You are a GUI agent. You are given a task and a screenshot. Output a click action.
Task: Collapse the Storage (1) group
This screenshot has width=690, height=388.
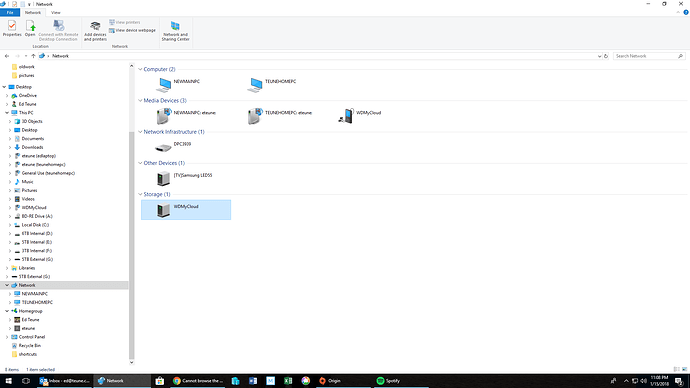pos(140,194)
